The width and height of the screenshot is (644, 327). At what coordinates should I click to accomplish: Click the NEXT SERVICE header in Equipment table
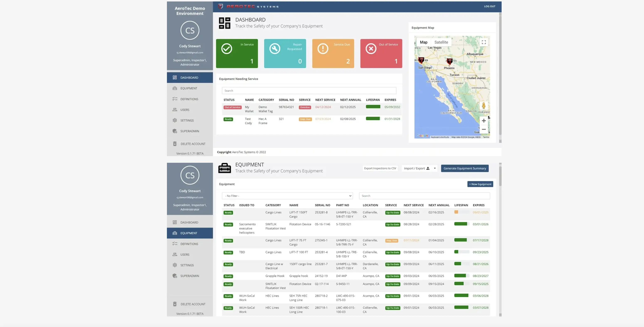pyautogui.click(x=413, y=205)
